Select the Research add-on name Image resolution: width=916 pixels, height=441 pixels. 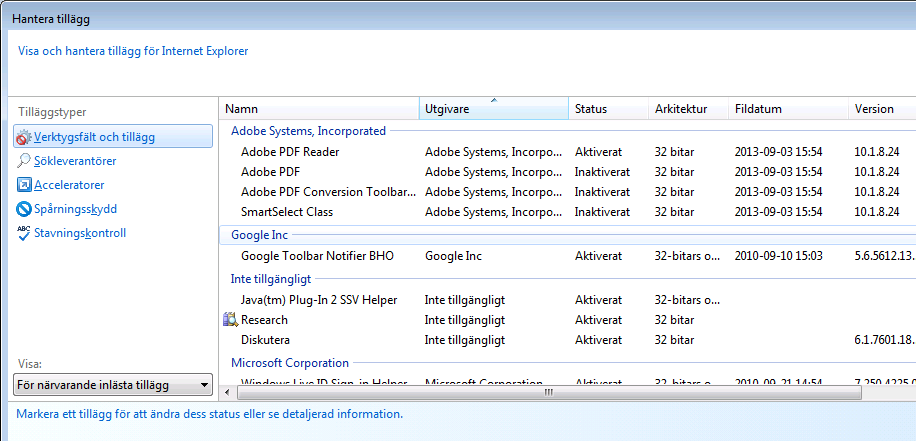click(264, 320)
